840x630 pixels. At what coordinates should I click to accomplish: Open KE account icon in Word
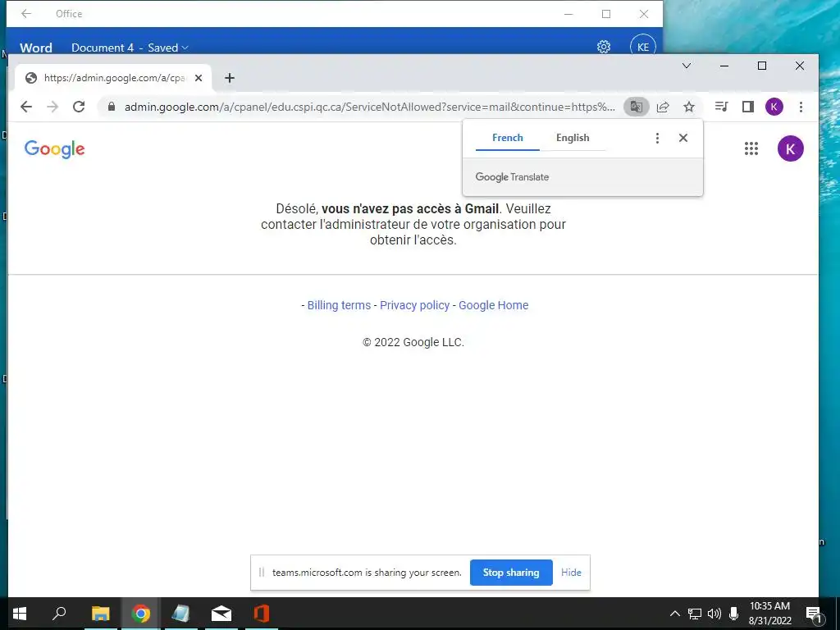[643, 46]
